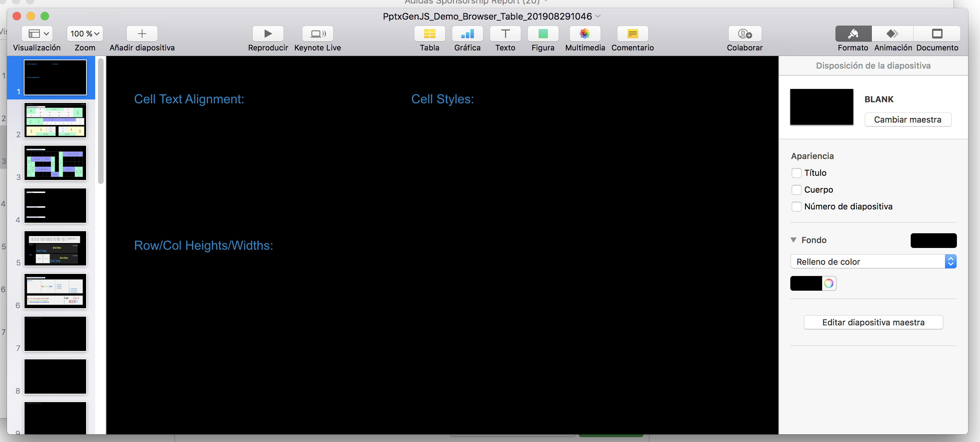Switch to the Documento tab
This screenshot has width=980, height=442.
[x=937, y=34]
